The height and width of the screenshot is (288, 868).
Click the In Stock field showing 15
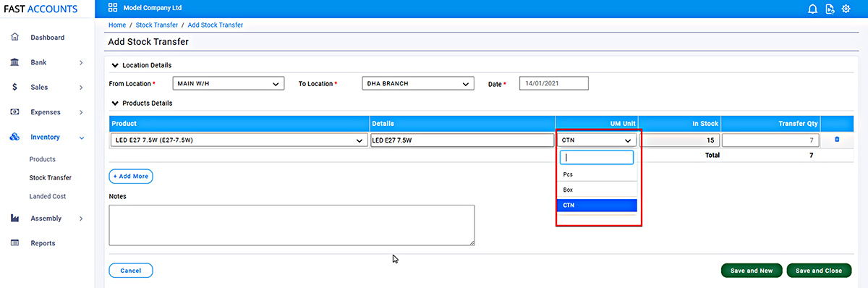click(x=680, y=140)
